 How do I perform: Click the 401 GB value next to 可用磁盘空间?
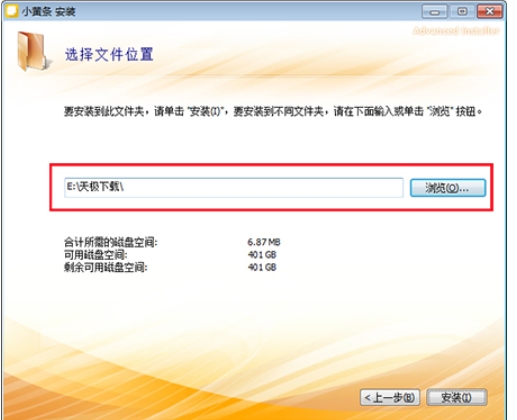[x=262, y=255]
